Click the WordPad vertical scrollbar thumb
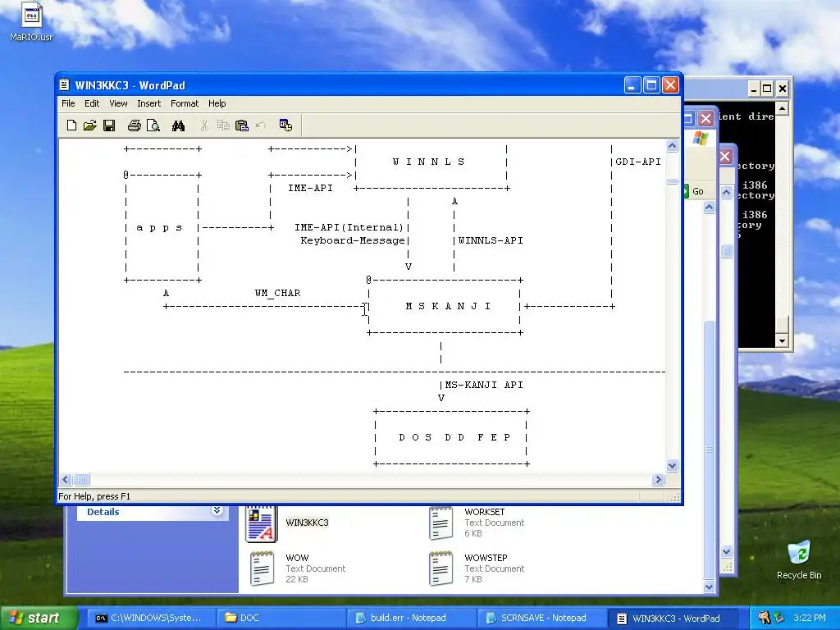The height and width of the screenshot is (630, 840). pos(673,181)
